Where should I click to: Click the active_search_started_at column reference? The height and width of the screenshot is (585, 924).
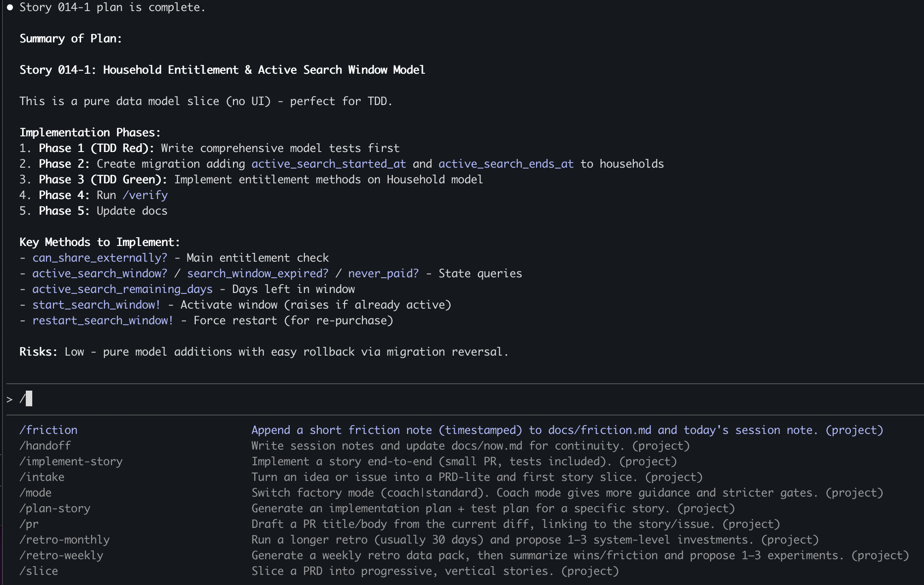point(328,164)
